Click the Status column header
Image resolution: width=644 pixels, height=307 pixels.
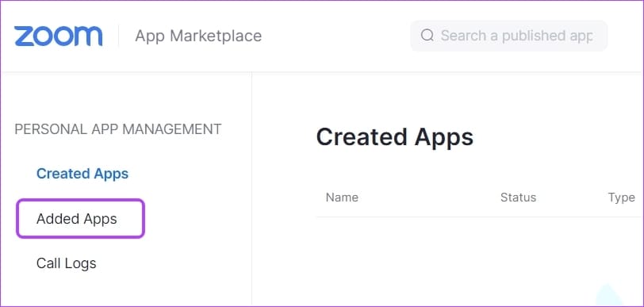519,198
